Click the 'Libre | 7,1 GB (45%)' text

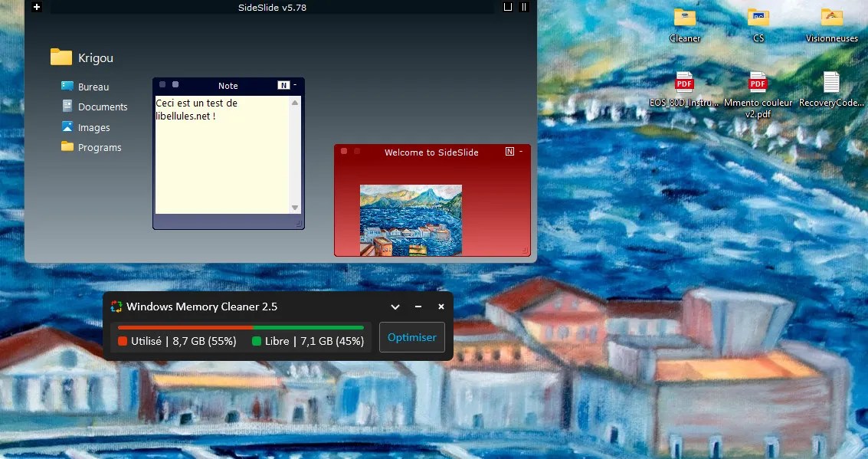pos(314,341)
